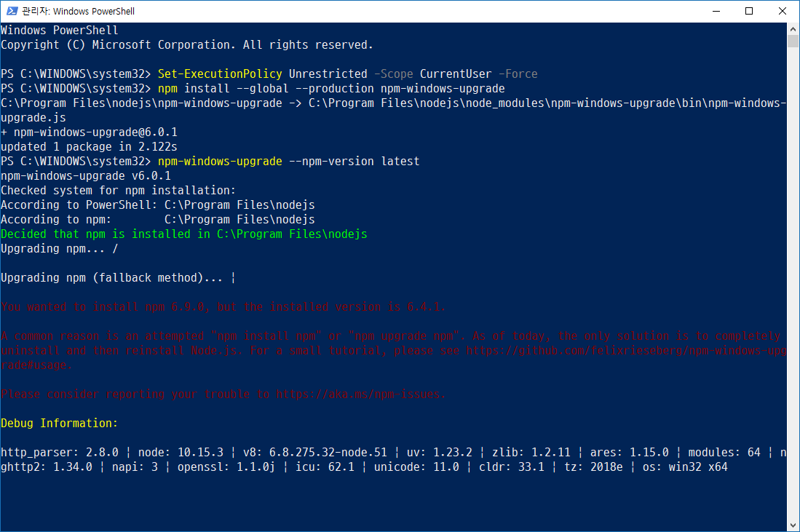This screenshot has width=800, height=532.
Task: Click the vertical scrollbar thumb
Action: coord(793,41)
